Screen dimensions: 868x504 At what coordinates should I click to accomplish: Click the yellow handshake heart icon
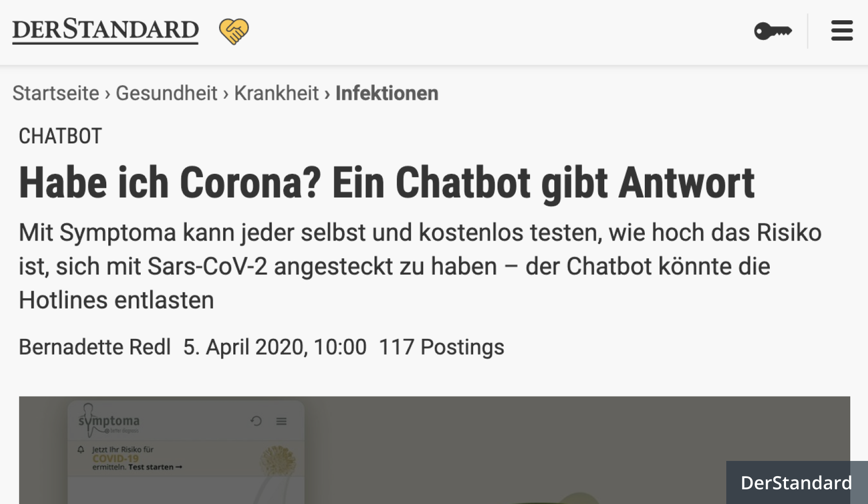tap(234, 31)
